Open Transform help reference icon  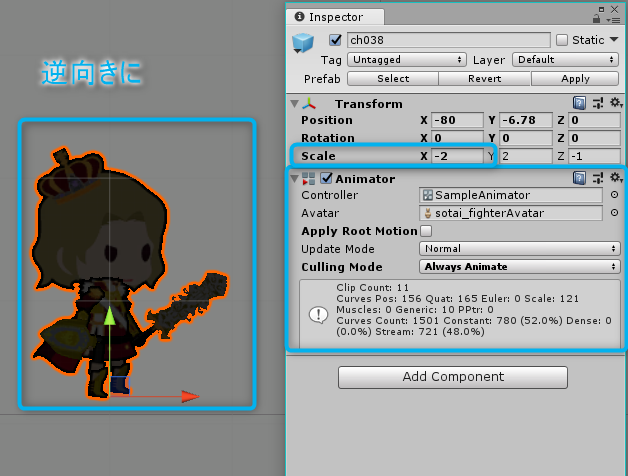point(579,103)
